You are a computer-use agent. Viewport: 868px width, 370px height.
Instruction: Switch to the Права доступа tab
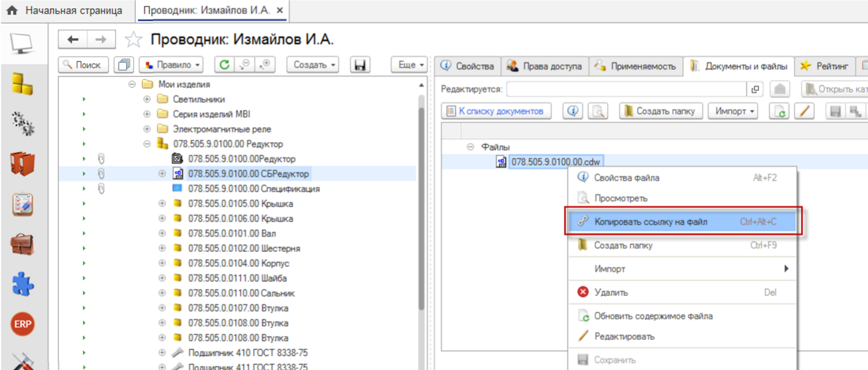(544, 66)
